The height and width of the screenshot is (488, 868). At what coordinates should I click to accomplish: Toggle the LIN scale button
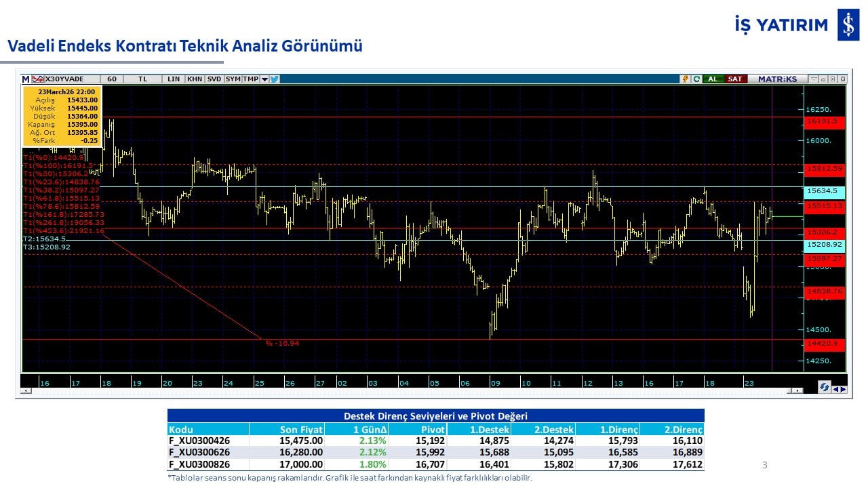tap(174, 79)
